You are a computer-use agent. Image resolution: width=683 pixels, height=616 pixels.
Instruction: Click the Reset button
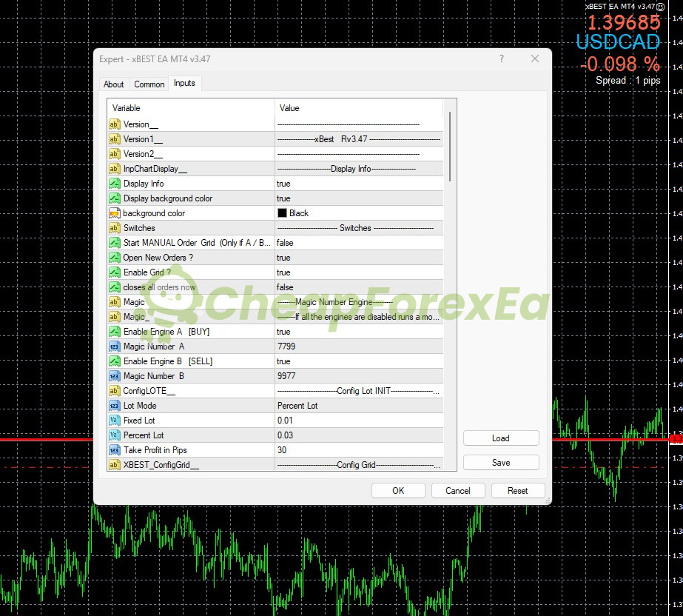click(x=517, y=490)
